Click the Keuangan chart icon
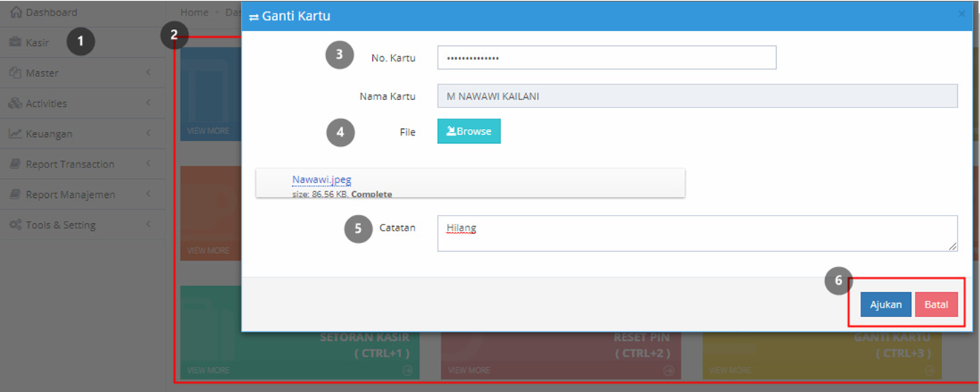Screen dimensions: 980x392 pos(15,134)
